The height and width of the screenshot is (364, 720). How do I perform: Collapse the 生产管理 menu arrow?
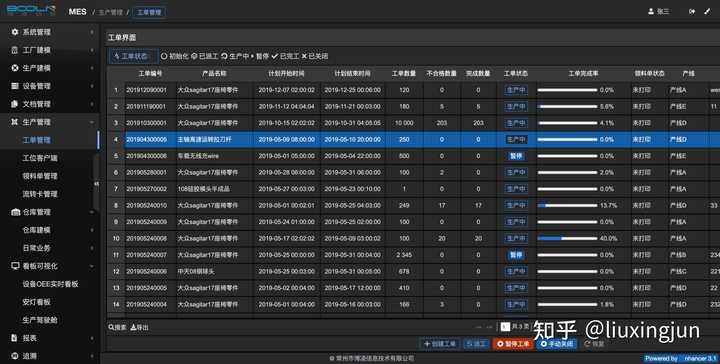tap(92, 122)
